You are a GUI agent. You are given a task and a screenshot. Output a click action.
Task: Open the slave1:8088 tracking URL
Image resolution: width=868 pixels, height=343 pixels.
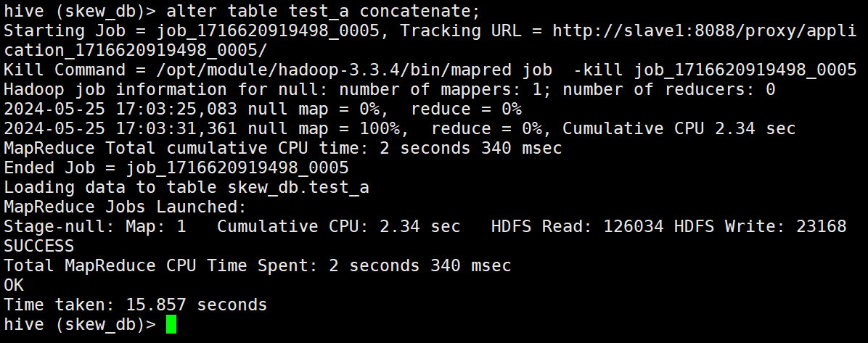709,31
